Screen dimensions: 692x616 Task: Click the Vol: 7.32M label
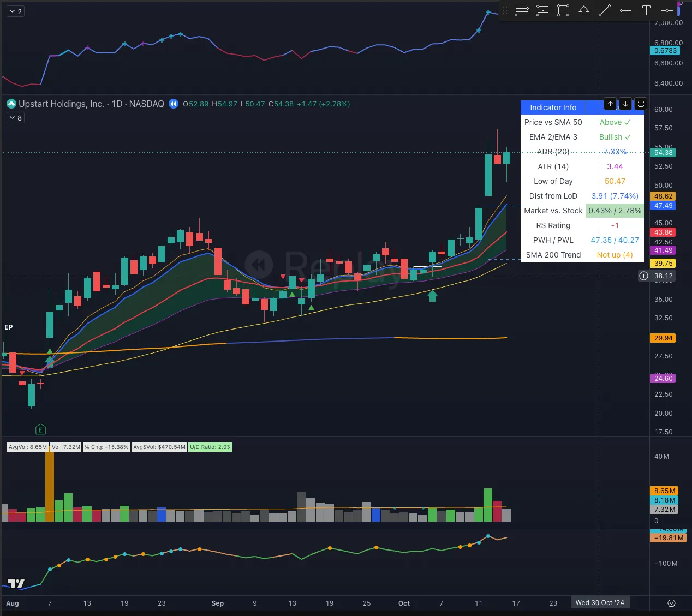tap(65, 447)
